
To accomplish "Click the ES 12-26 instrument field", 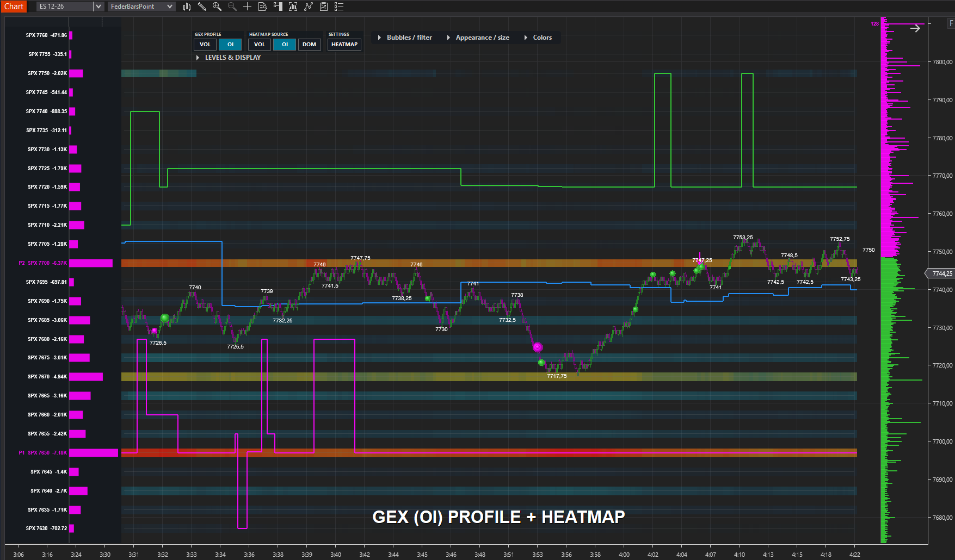I will pos(65,7).
